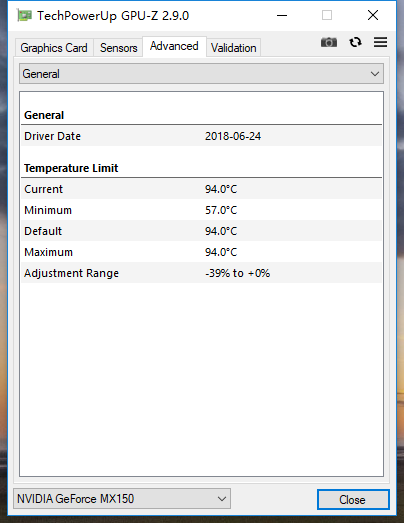Select the Maximum row label

(48, 252)
